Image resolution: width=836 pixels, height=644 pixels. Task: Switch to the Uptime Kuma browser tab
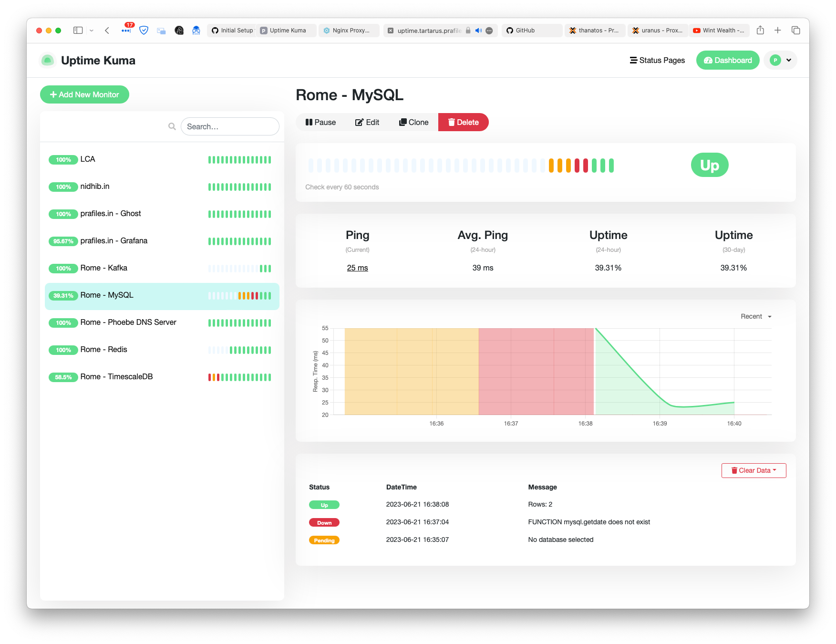[287, 30]
